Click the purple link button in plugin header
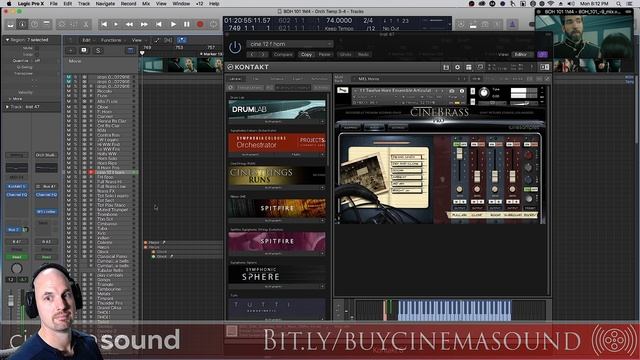The image size is (640, 360). [x=542, y=54]
